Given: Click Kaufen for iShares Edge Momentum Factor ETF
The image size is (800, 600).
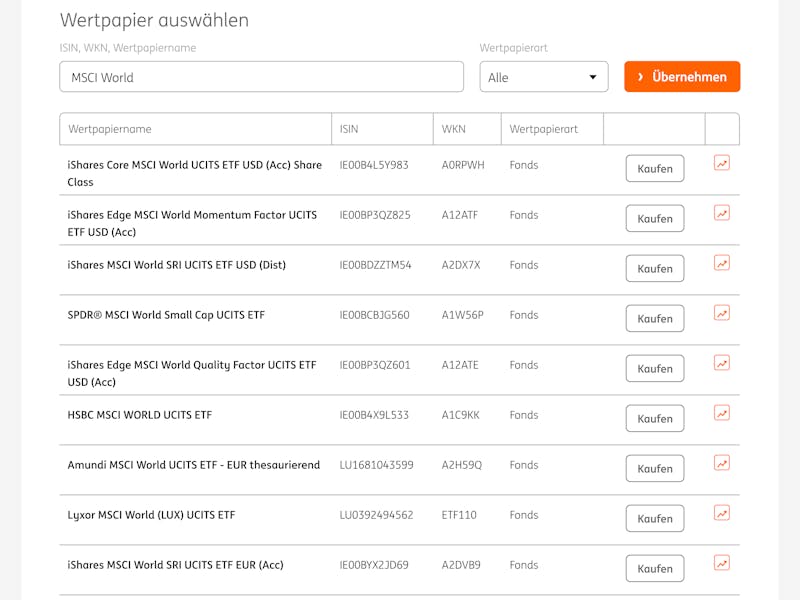Looking at the screenshot, I should coord(655,218).
